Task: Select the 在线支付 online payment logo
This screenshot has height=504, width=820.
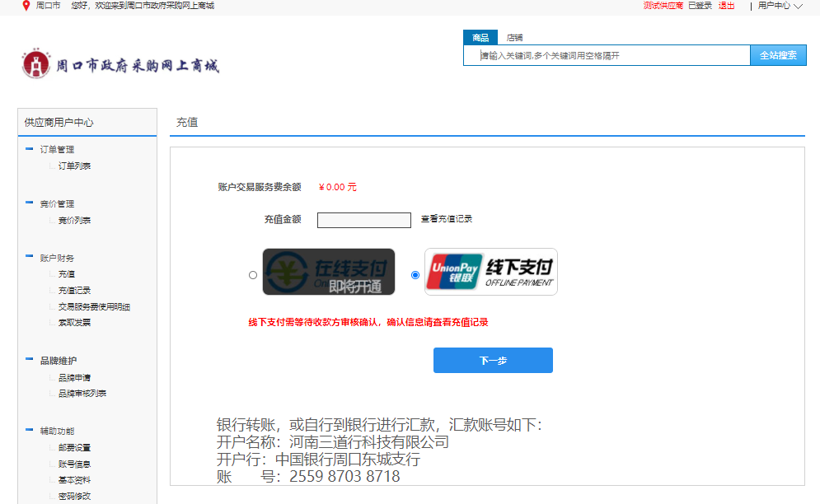Action: point(329,272)
